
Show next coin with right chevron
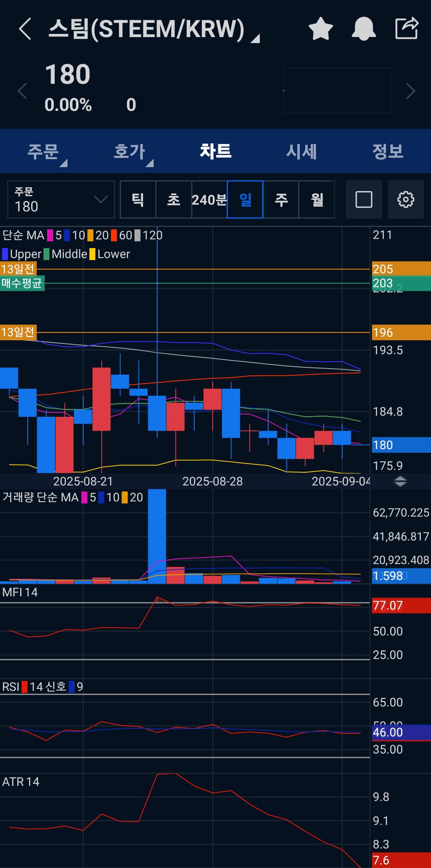[x=411, y=91]
